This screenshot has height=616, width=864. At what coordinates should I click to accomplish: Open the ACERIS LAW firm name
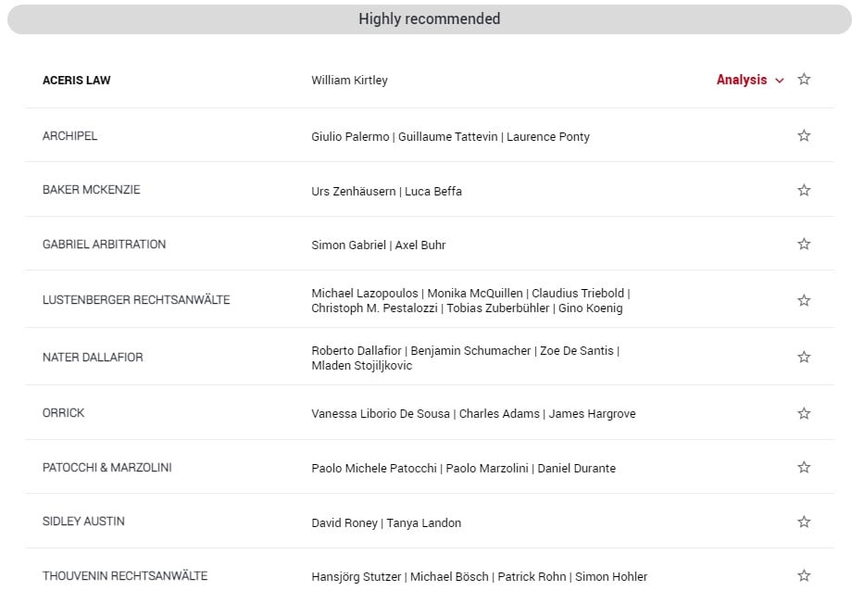coord(76,81)
